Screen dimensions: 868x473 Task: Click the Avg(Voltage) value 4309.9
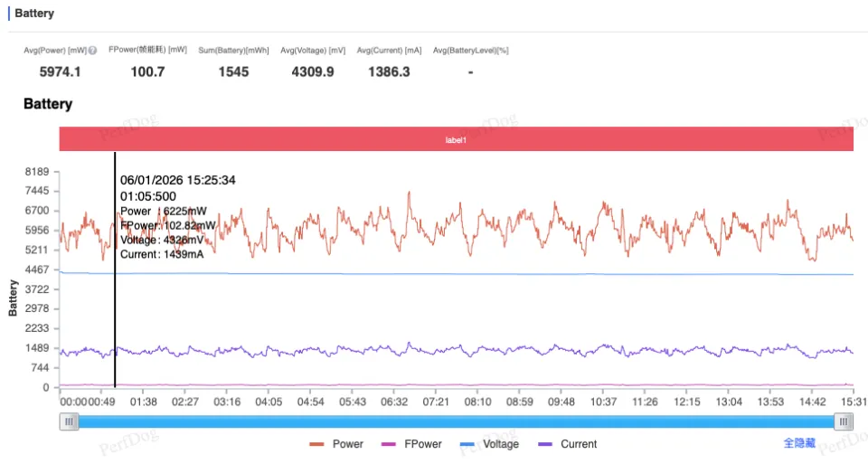(313, 71)
